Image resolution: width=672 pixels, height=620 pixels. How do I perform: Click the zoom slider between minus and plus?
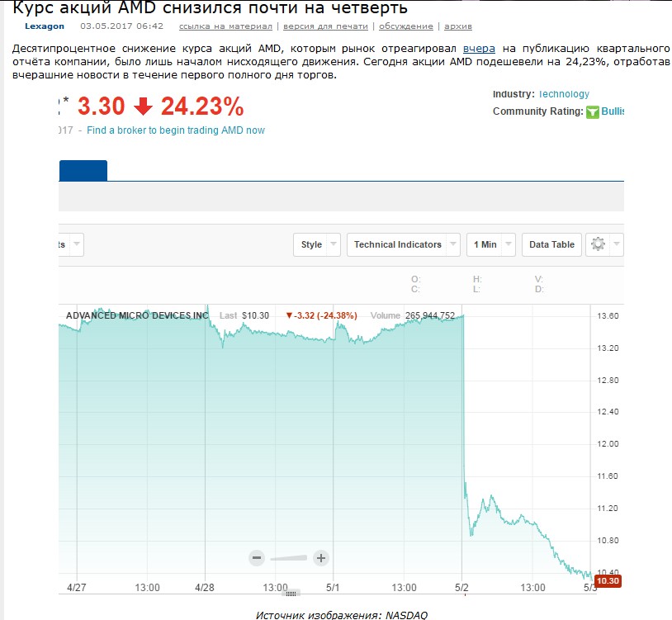click(289, 558)
